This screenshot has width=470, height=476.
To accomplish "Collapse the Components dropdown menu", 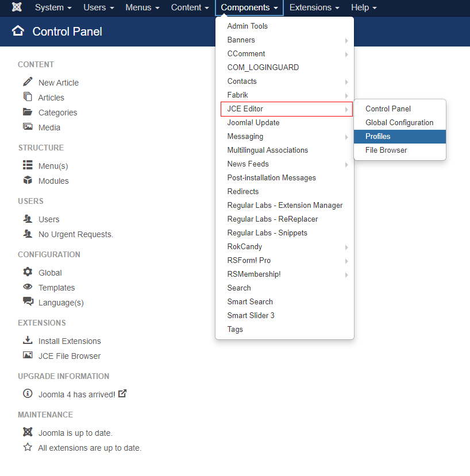I will (x=249, y=7).
